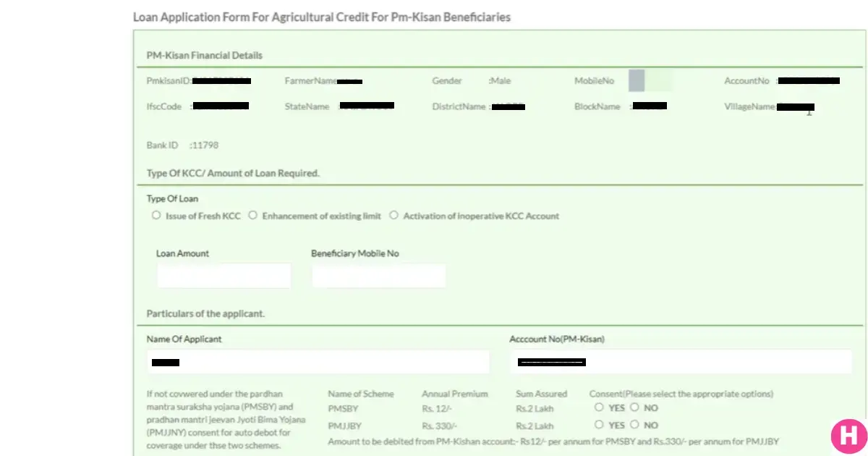The image size is (868, 456).
Task: Click the Name Of Applicant field
Action: point(318,361)
